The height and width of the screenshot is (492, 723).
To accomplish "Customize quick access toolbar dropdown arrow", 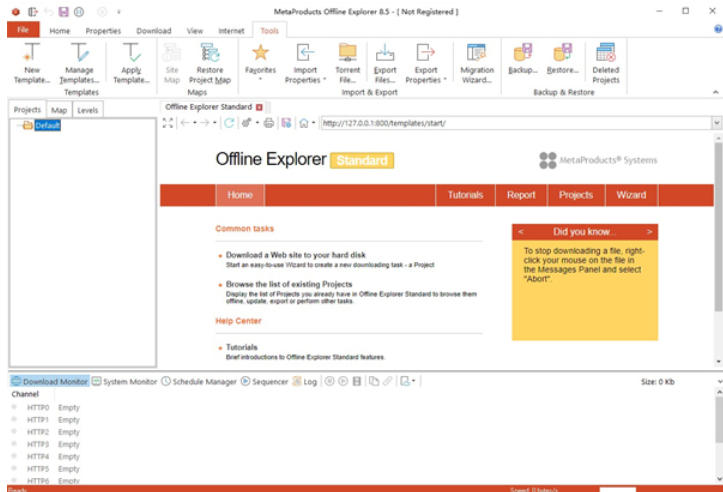I will [x=119, y=12].
